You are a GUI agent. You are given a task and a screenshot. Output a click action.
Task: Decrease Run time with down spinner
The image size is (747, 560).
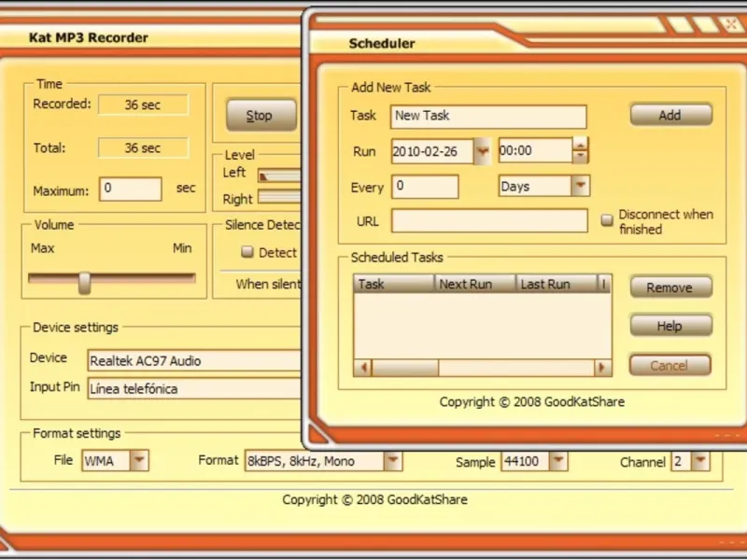580,157
